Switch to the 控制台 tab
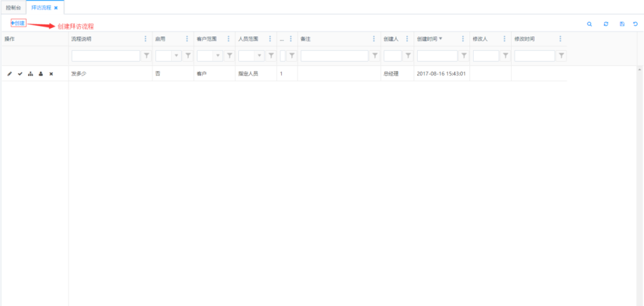 (x=13, y=7)
